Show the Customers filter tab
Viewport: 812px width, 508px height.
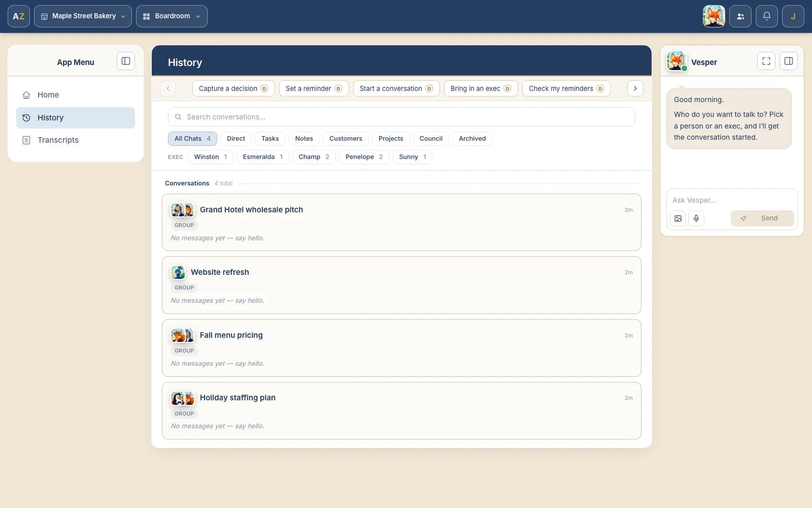point(346,139)
